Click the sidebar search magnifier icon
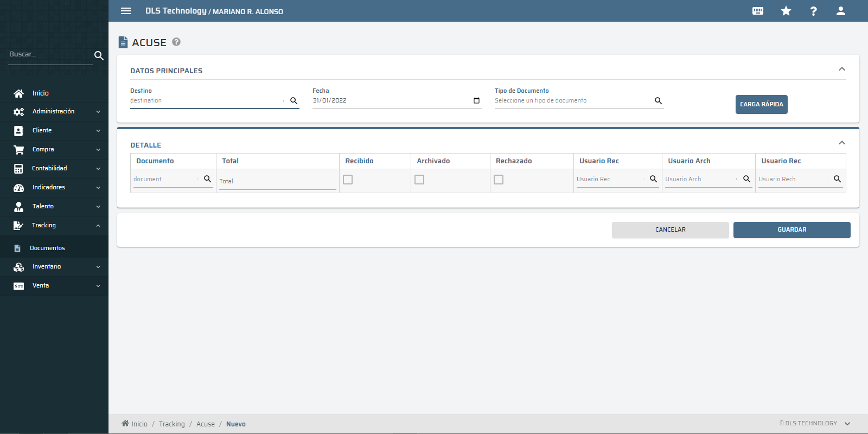Viewport: 868px width, 434px height. point(99,55)
